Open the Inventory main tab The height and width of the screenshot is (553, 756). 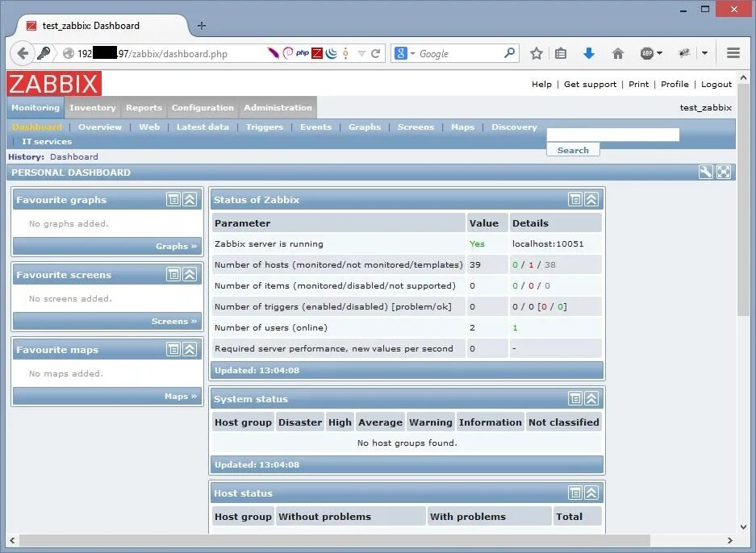(x=92, y=107)
